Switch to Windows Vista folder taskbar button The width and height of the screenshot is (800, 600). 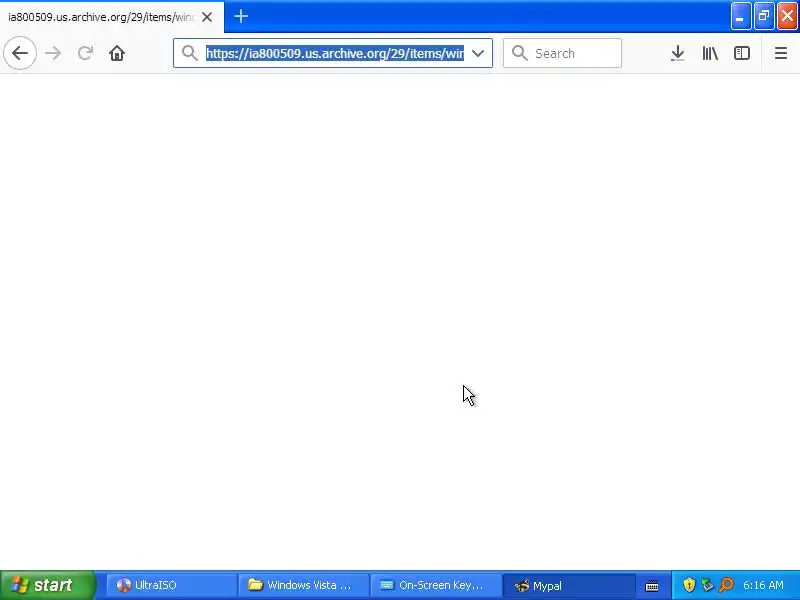tap(304, 585)
